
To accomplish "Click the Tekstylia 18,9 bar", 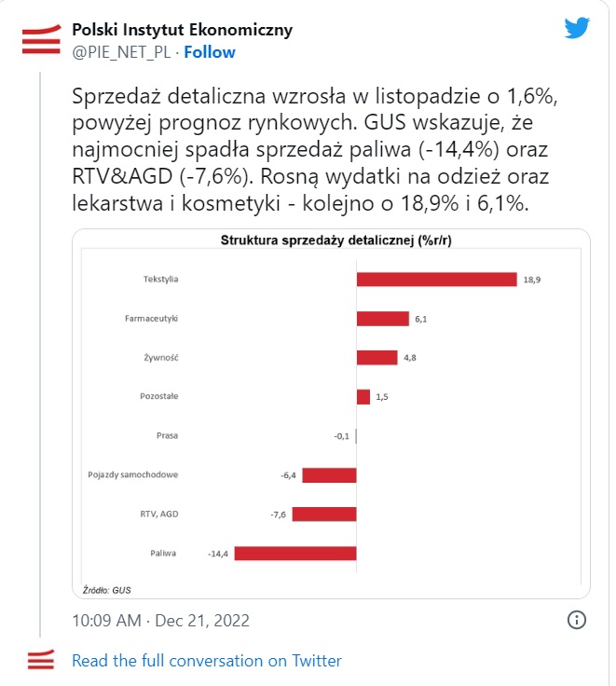I will 437,279.
